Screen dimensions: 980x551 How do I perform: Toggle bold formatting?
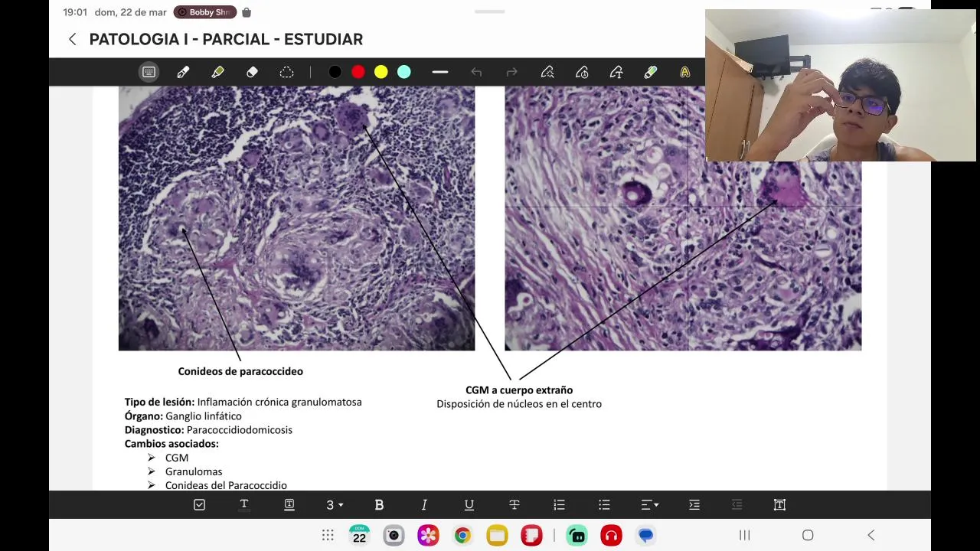pos(379,504)
